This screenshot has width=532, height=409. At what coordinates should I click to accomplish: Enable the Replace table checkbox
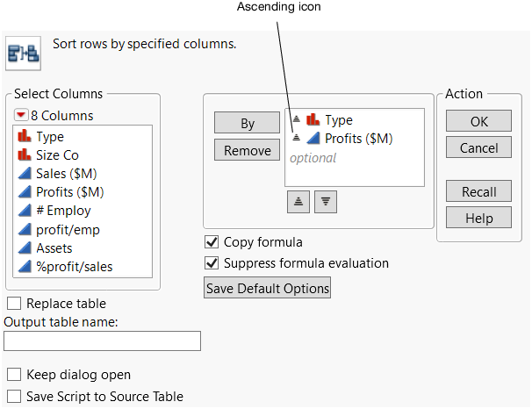(13, 304)
